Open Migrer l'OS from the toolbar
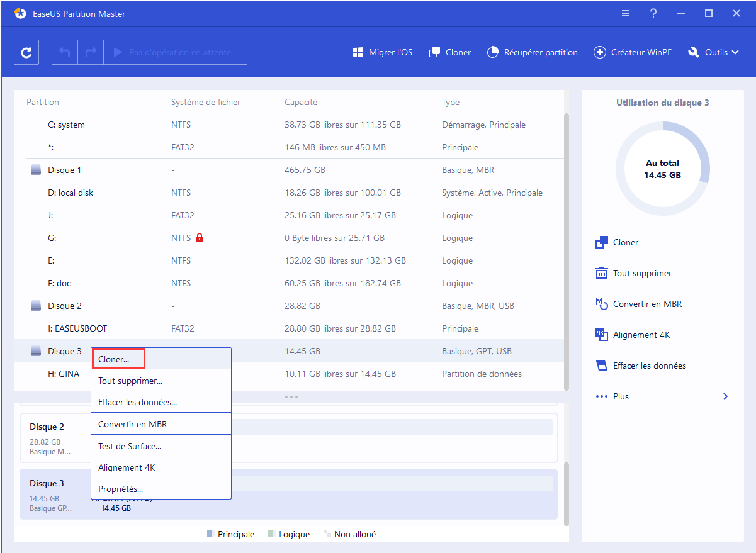 pyautogui.click(x=382, y=52)
